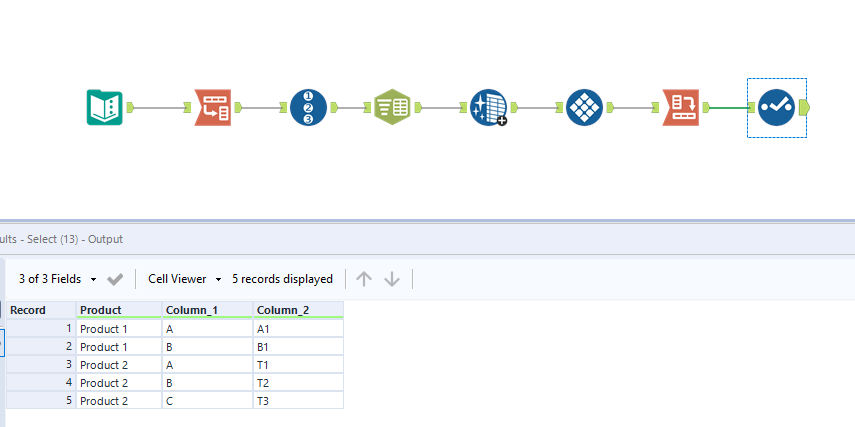Click the Select tool with checkmark icon
The height and width of the screenshot is (427, 855).
coord(776,107)
